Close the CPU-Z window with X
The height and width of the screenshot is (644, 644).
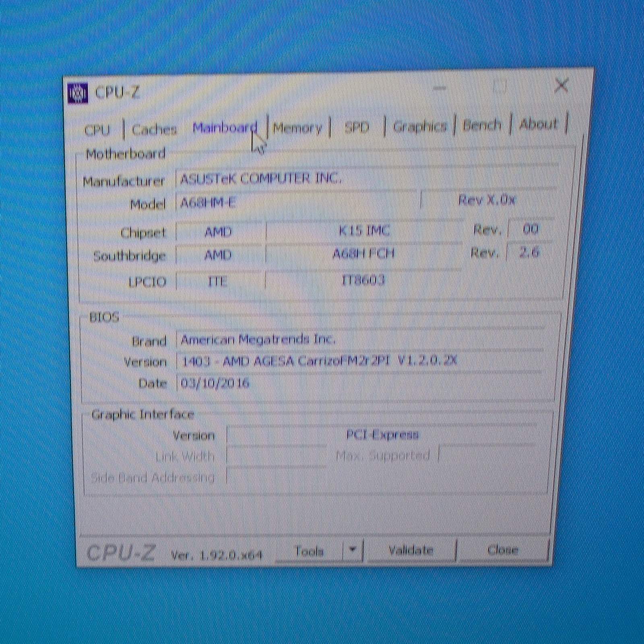(561, 86)
